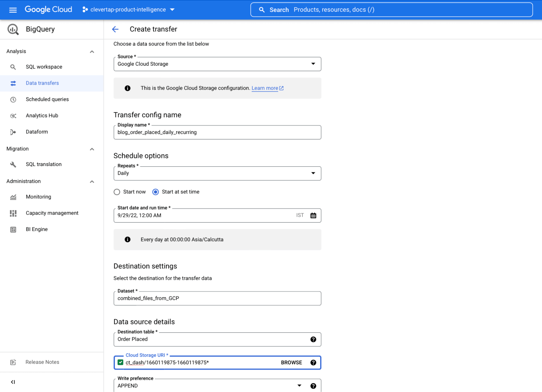The image size is (542, 392).
Task: Click the SQL workspace magnifier icon
Action: [x=13, y=67]
